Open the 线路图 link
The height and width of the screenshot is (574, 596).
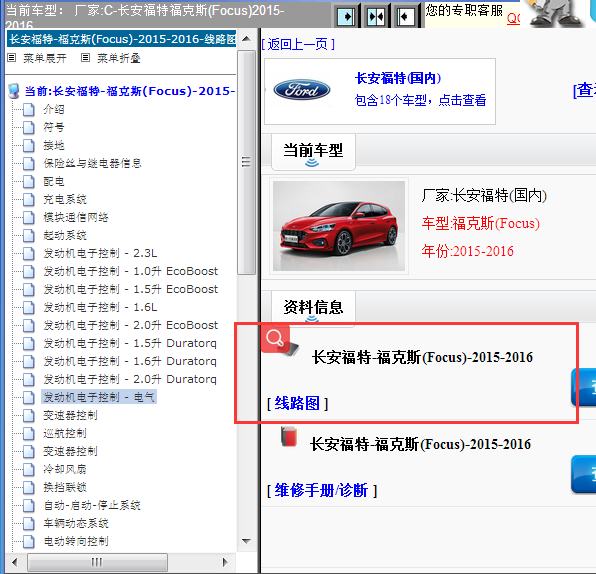pyautogui.click(x=297, y=403)
